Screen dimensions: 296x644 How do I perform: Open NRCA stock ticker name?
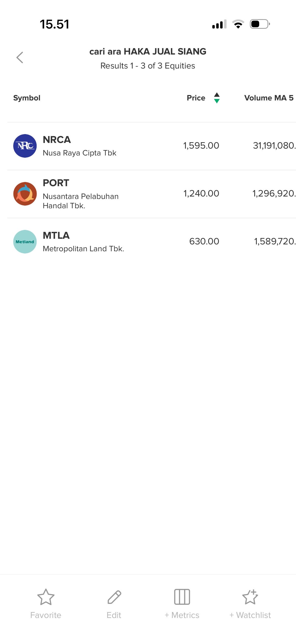57,140
